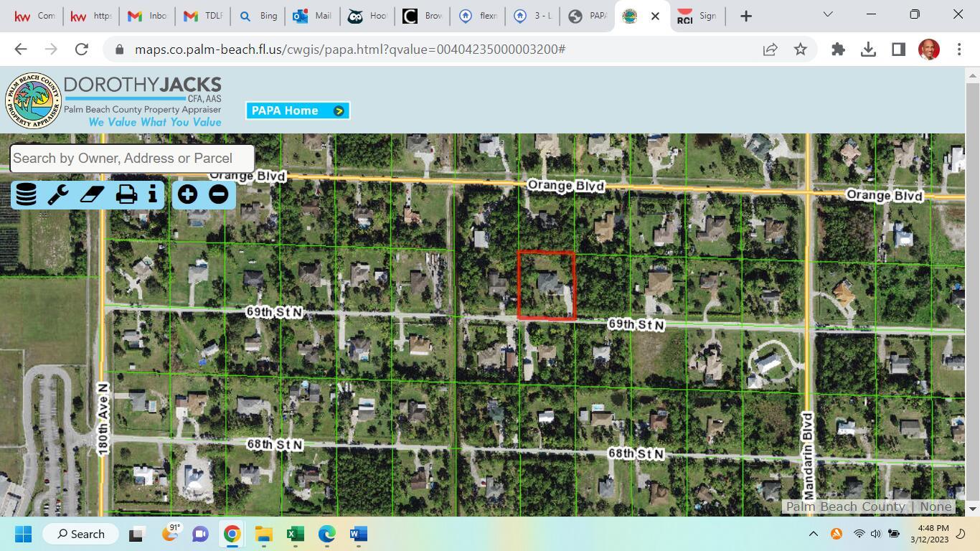Screen dimensions: 980x551
Task: Select the wrench tools icon
Action: coord(58,194)
